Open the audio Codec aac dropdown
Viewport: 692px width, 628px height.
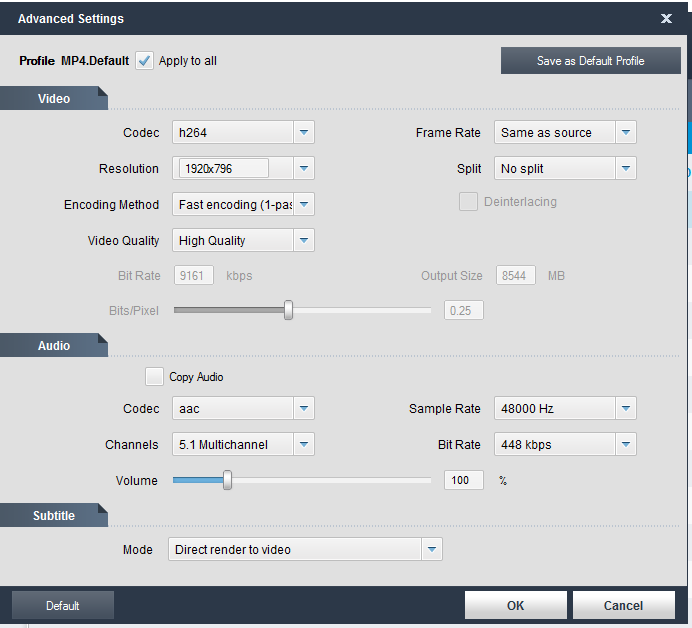click(304, 409)
